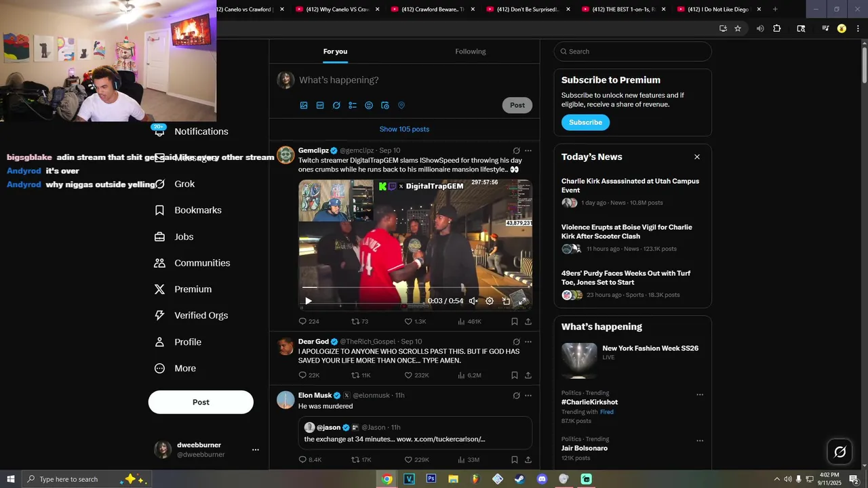This screenshot has width=868, height=488.
Task: Open New York Fashion Week SS26 live event
Action: pyautogui.click(x=633, y=361)
